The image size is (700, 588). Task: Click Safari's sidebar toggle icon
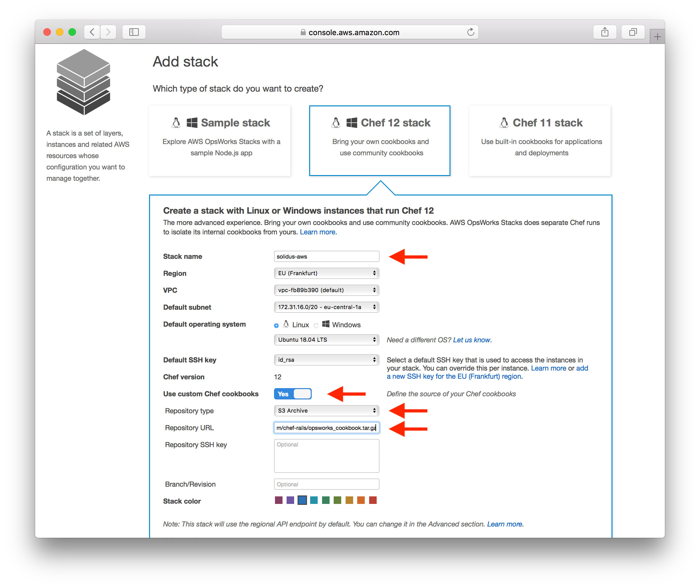point(134,32)
